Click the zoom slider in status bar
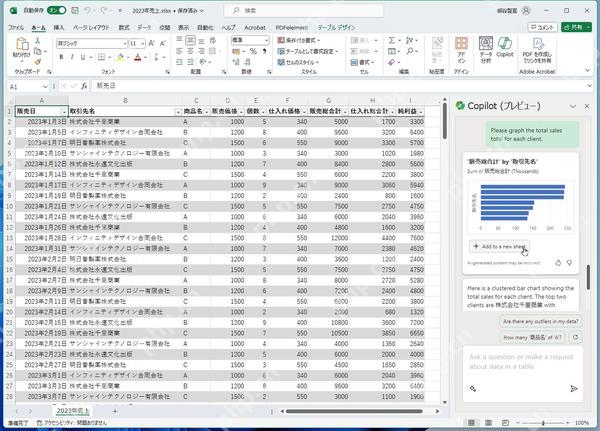Viewport: 600px width, 431px height. point(543,423)
